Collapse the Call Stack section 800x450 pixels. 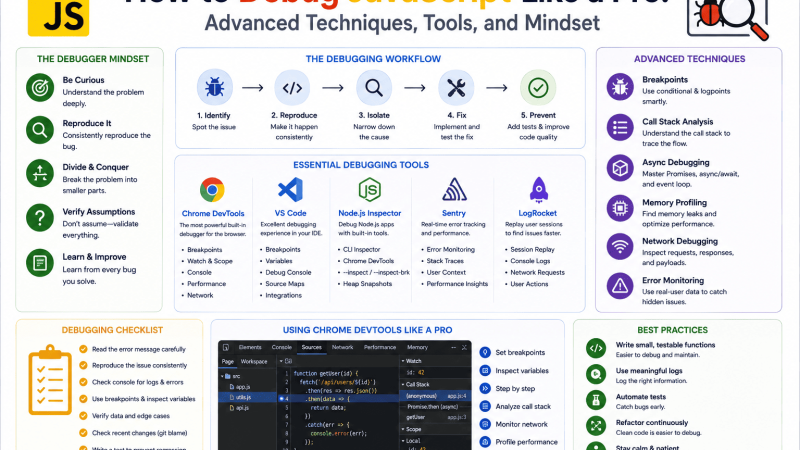(x=403, y=384)
